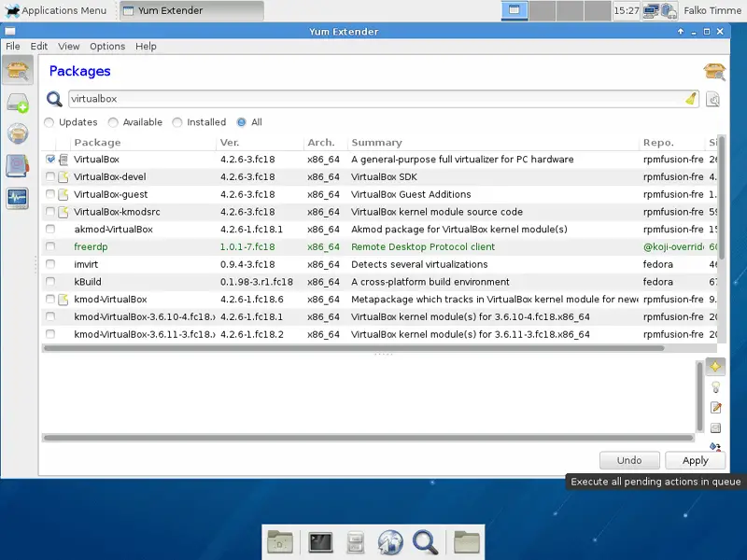Screen dimensions: 747x560
Task: Click the package icon on the VirtualBox-kmodsrc row
Action: 63,212
